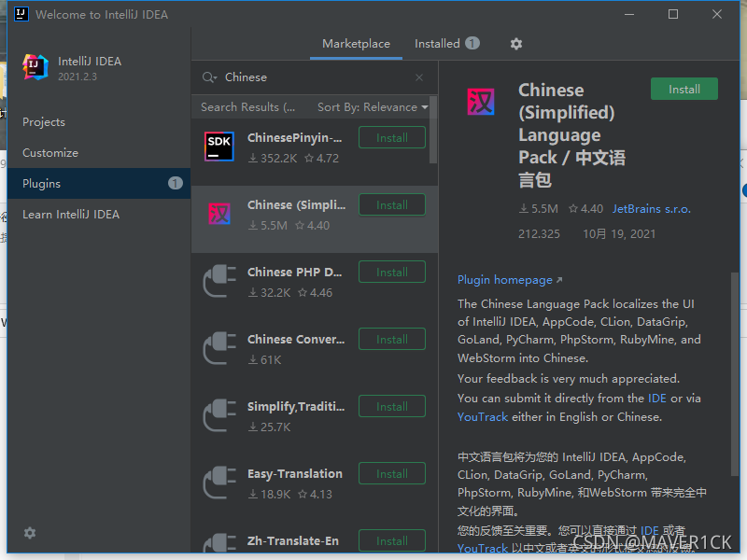
Task: Click the 212.325 version number
Action: [539, 234]
